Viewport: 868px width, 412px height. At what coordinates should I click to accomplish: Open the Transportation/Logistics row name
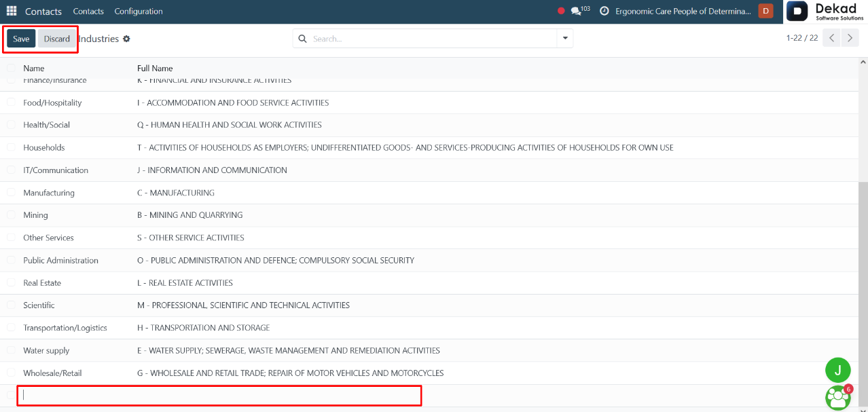coord(65,328)
